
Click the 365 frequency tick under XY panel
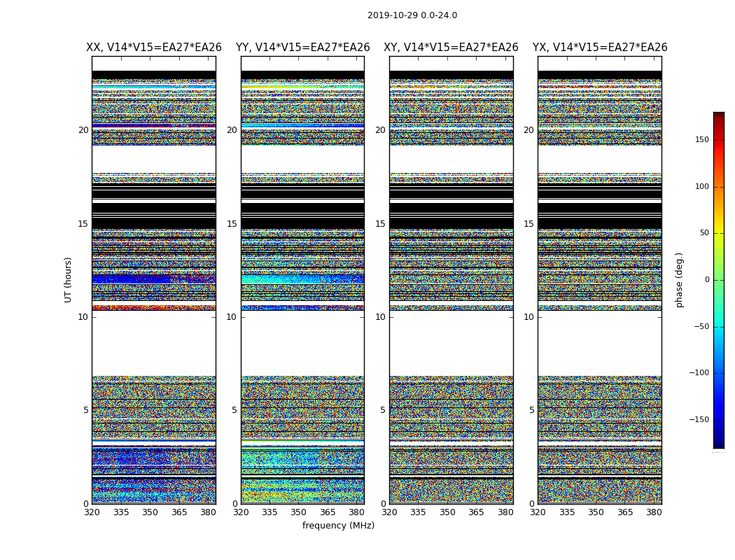pyautogui.click(x=476, y=512)
